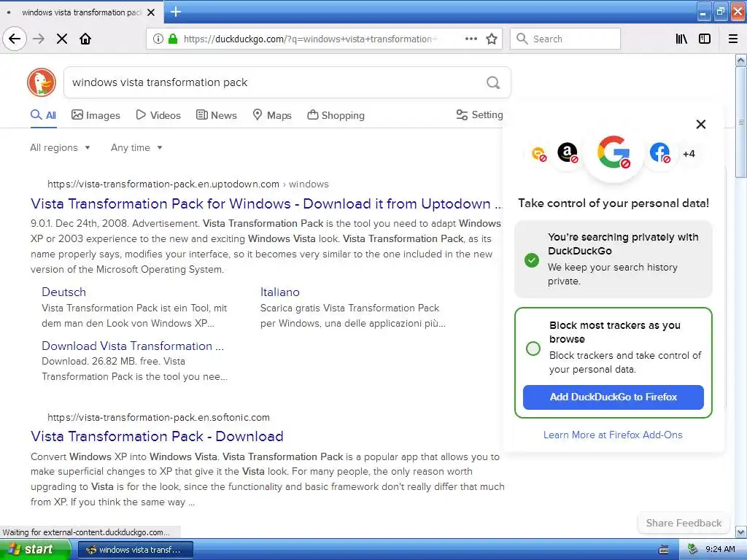Open the Firefox home page icon

(85, 39)
